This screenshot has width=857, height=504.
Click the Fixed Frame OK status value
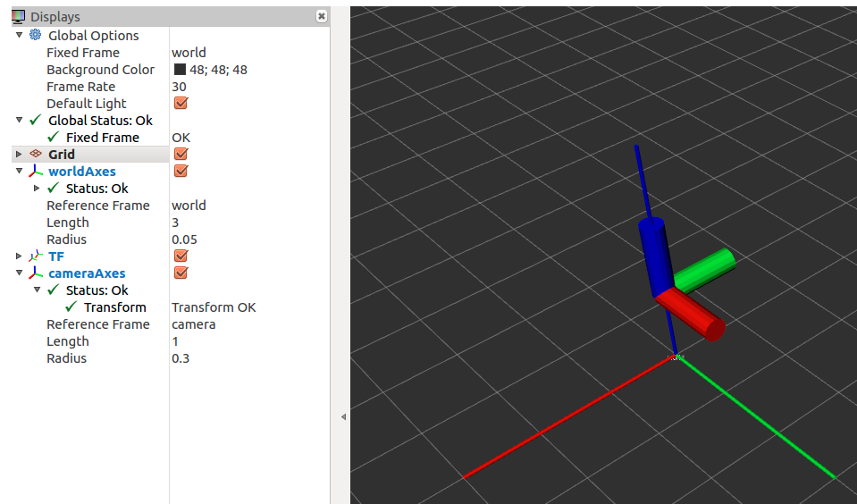[181, 138]
